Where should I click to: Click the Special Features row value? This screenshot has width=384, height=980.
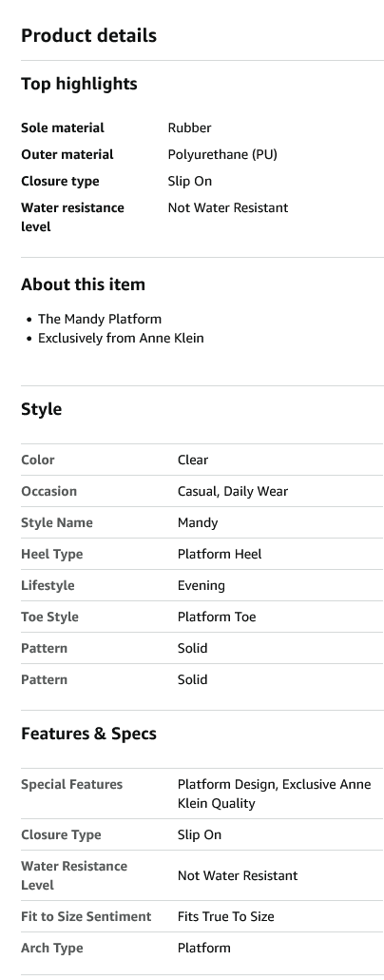point(274,794)
